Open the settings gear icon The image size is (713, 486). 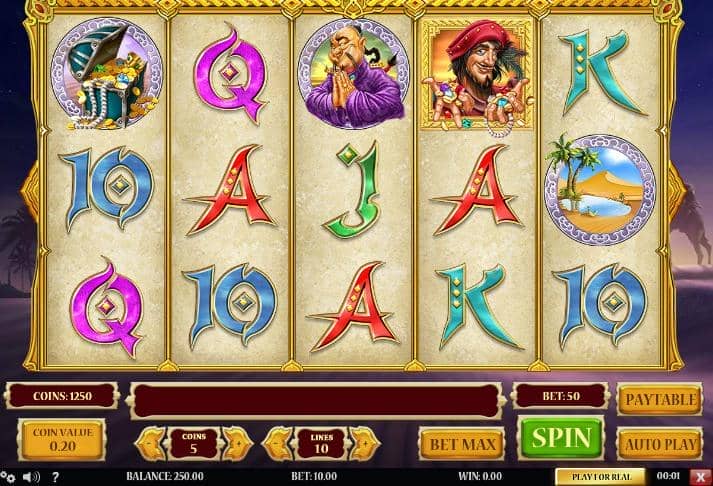pyautogui.click(x=8, y=477)
